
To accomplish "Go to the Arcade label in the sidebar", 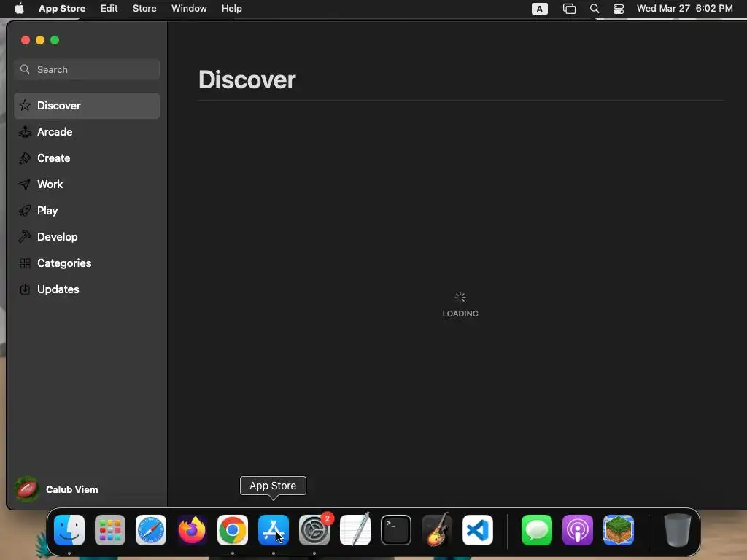I will 55,131.
